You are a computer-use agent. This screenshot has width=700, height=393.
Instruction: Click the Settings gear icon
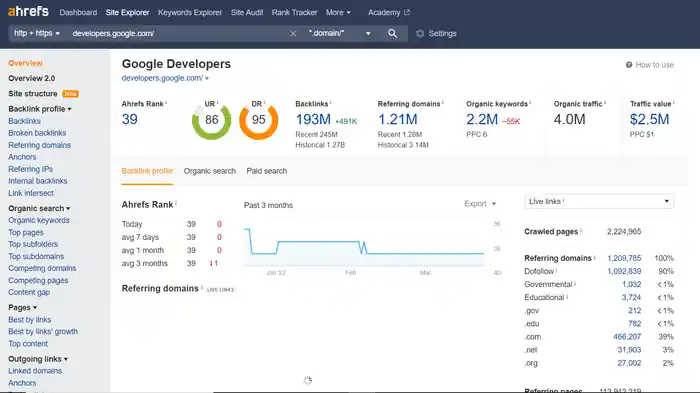click(420, 33)
